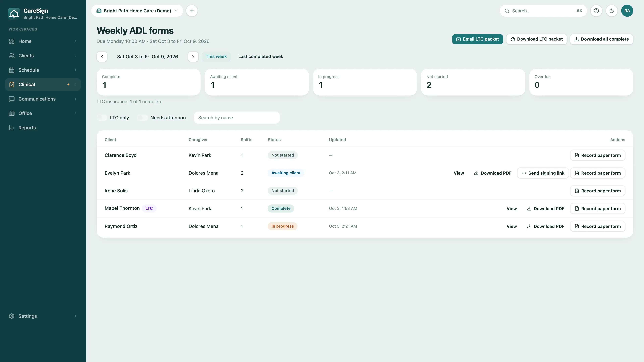Expand the Settings sidebar chevron
The image size is (644, 362).
coord(75,316)
